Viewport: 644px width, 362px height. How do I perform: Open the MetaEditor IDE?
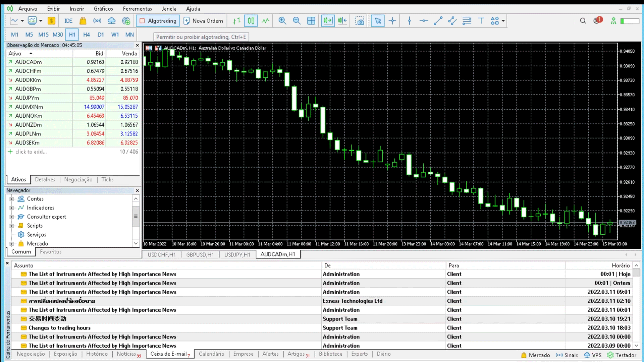click(68, 21)
